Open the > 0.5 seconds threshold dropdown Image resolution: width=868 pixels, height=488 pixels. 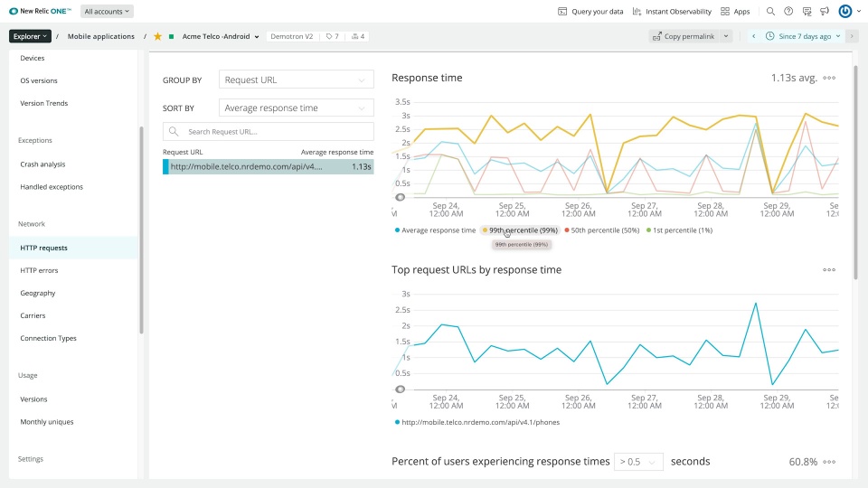[x=638, y=462]
